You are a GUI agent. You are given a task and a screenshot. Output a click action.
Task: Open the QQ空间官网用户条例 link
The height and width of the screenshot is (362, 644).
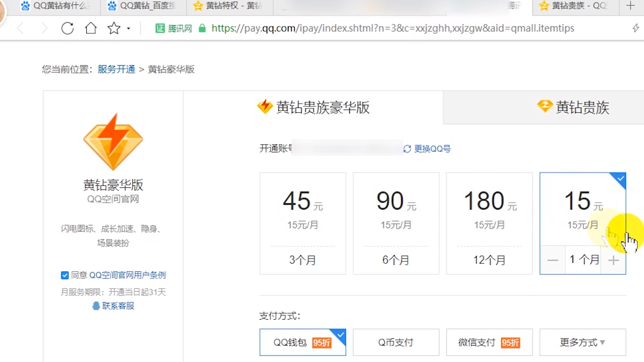point(128,275)
